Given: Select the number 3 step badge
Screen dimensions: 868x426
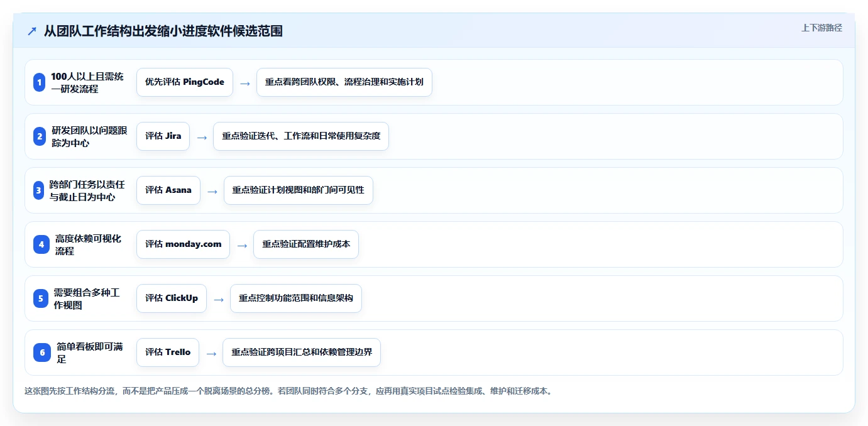Looking at the screenshot, I should [38, 190].
